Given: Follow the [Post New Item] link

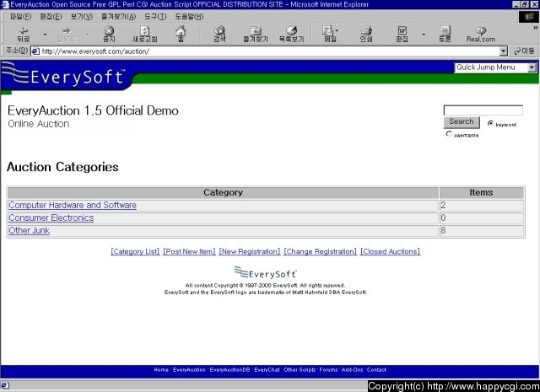Looking at the screenshot, I should [x=189, y=251].
